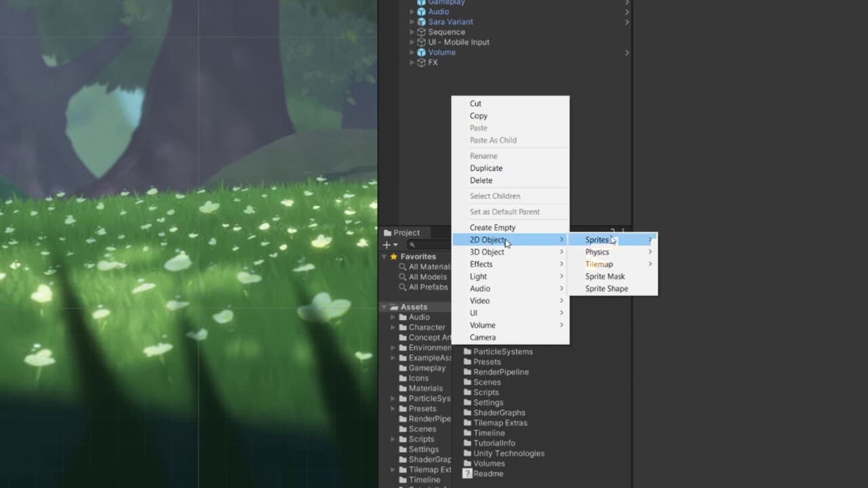868x488 pixels.
Task: Expand the UI - Mobile Input arrow
Action: 412,42
